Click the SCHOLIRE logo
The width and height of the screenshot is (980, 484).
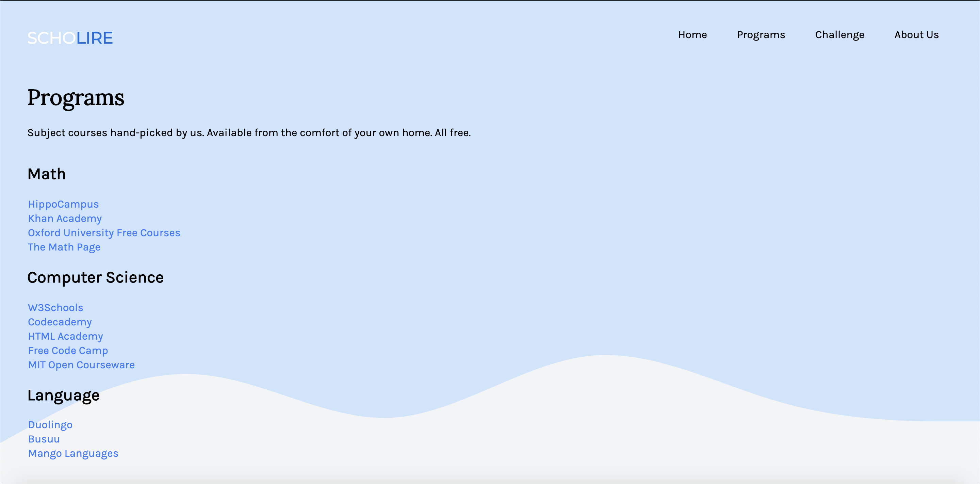pos(70,38)
